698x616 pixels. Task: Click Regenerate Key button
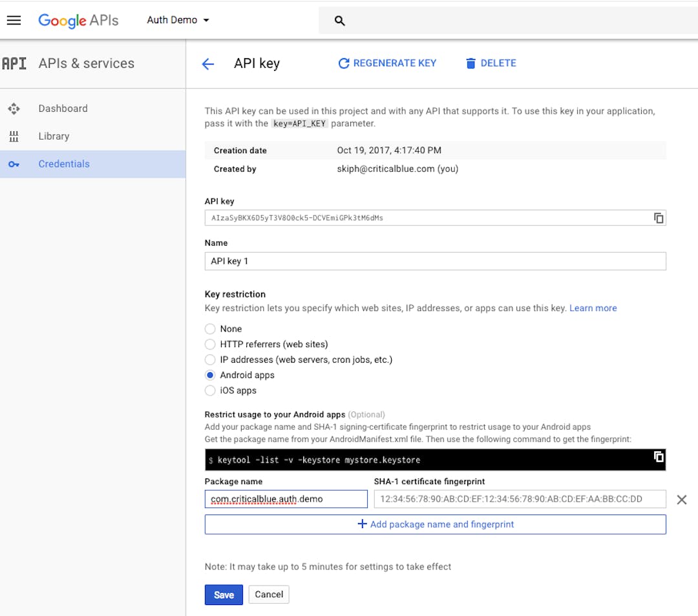click(x=387, y=63)
